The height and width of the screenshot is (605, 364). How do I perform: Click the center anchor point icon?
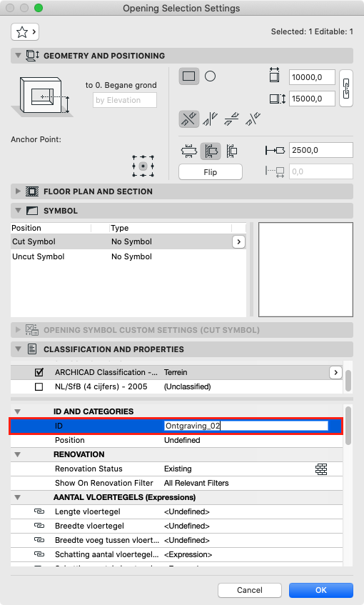coord(143,166)
